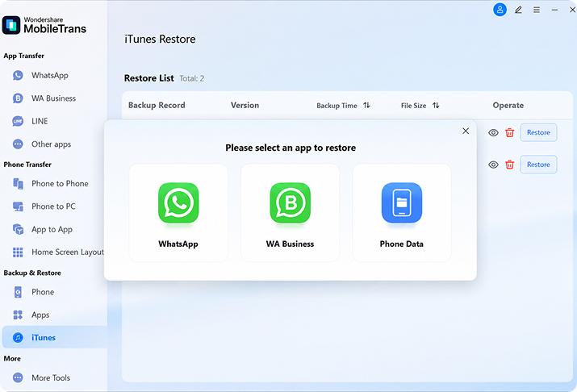Choose the Home Screen Layout grid icon
This screenshot has width=577, height=392.
pos(18,252)
